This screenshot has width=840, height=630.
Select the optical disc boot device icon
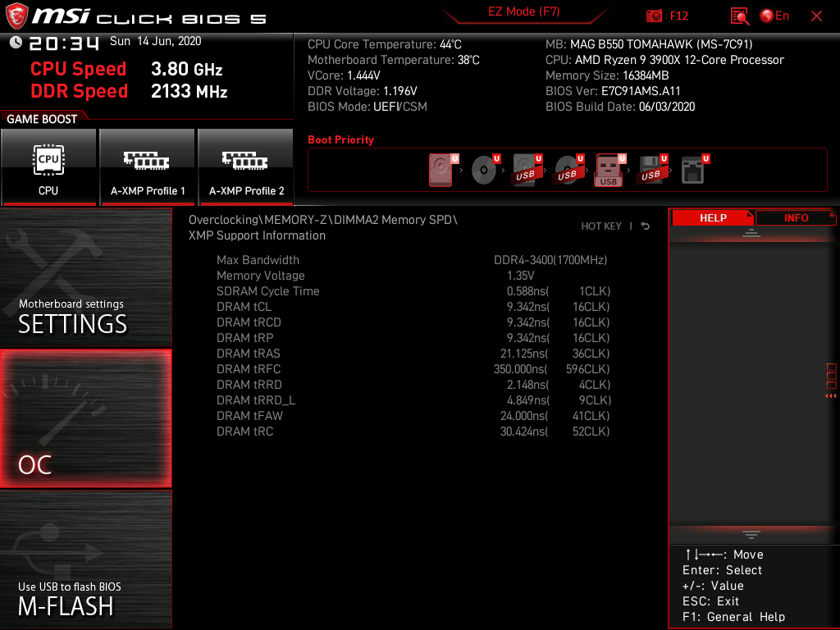485,170
